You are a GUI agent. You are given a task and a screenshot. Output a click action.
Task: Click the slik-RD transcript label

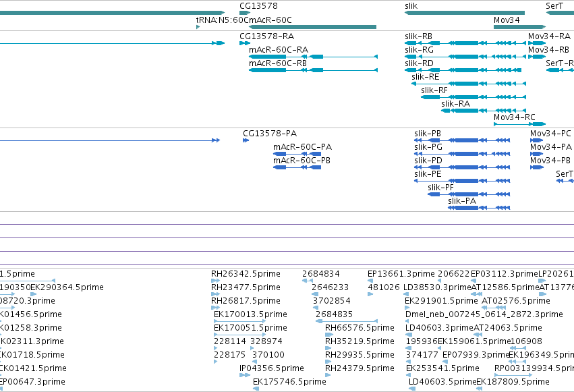(419, 63)
